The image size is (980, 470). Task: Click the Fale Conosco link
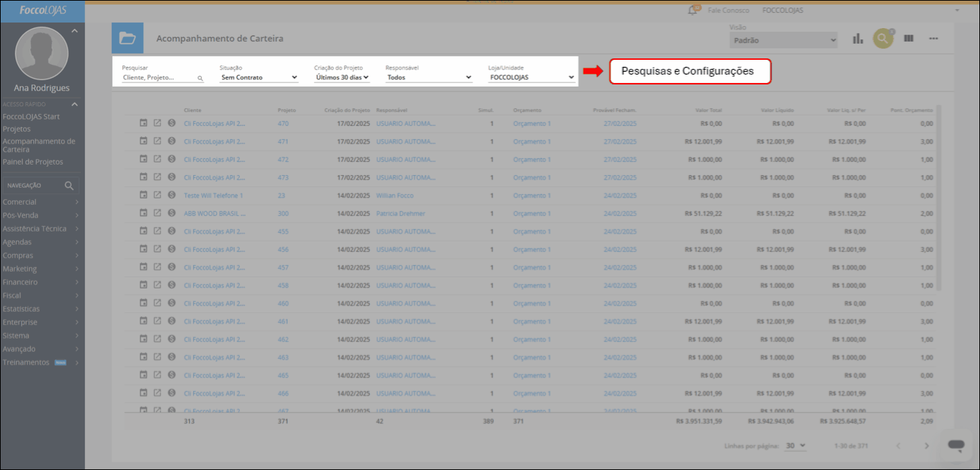click(728, 11)
